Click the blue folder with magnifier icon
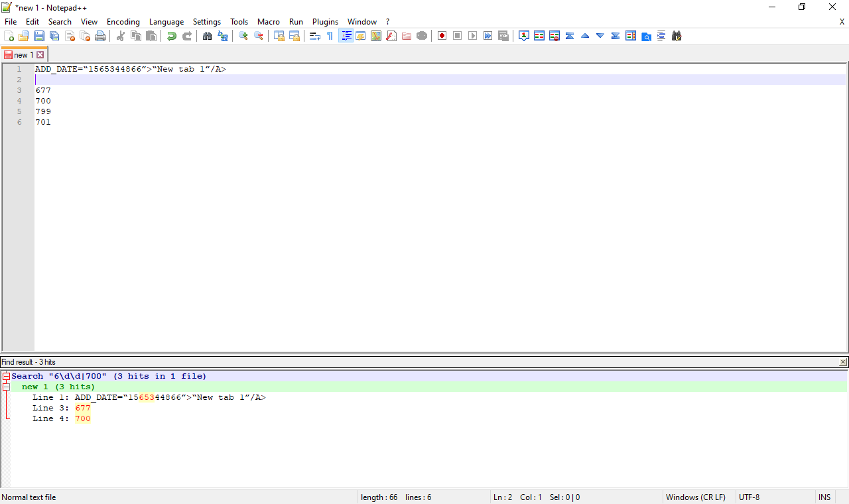The width and height of the screenshot is (849, 504). (x=646, y=36)
